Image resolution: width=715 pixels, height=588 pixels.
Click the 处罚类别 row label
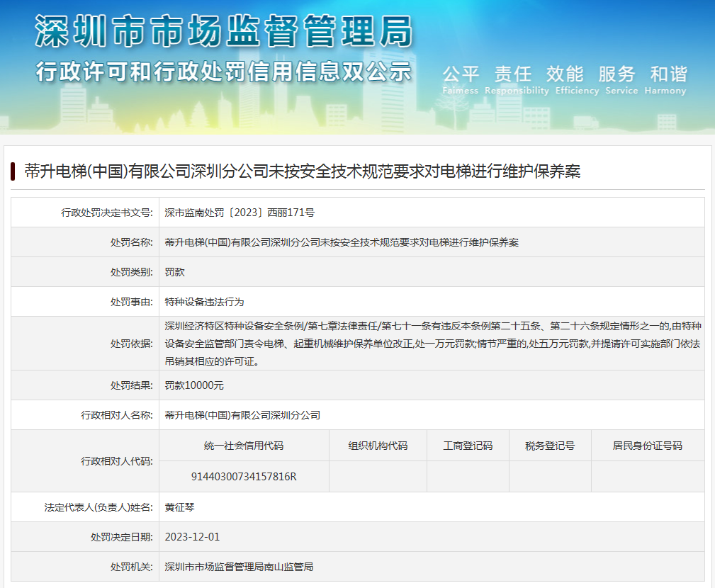[132, 272]
